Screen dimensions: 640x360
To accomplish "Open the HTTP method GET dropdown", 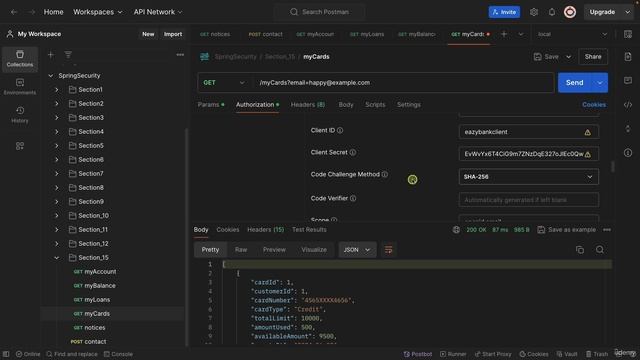I will (224, 82).
